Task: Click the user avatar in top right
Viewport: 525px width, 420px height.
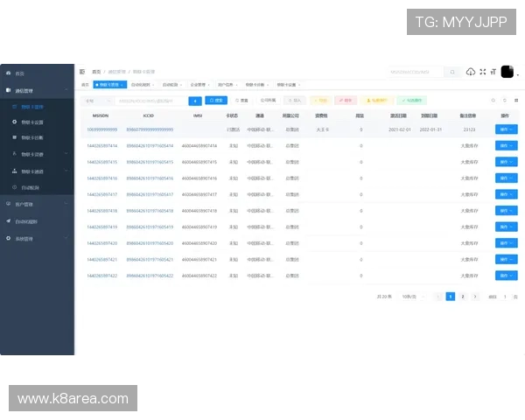Action: 507,72
